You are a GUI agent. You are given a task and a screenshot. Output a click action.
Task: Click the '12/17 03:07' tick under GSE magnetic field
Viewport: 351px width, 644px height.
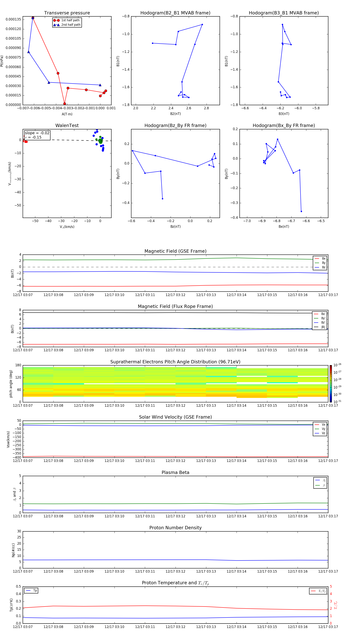tap(23, 295)
